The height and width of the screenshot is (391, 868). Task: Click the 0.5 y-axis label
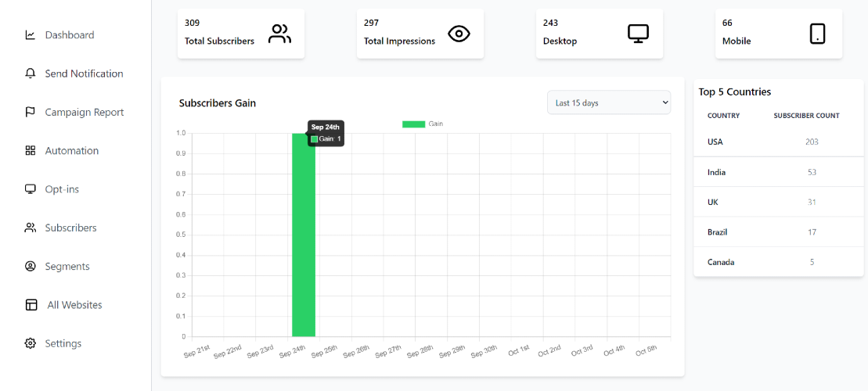(182, 235)
